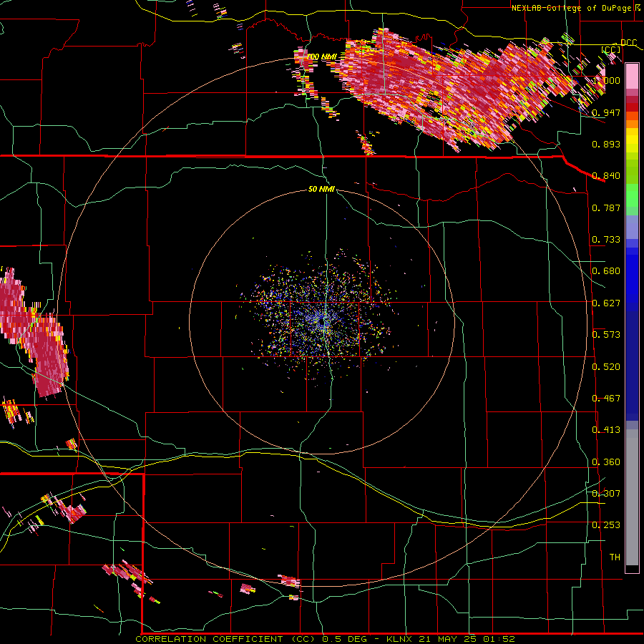Viewport: 644px width, 644px height.
Task: Click the TH threshold label
Action: coord(615,557)
